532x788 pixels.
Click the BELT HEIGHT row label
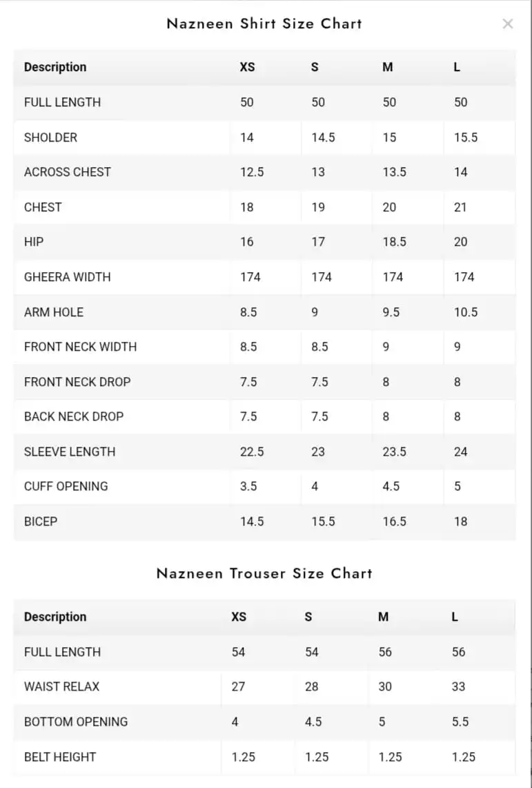pyautogui.click(x=60, y=757)
